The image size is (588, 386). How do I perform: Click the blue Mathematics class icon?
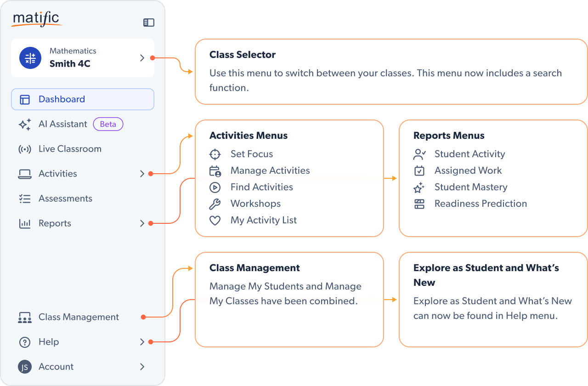click(30, 58)
